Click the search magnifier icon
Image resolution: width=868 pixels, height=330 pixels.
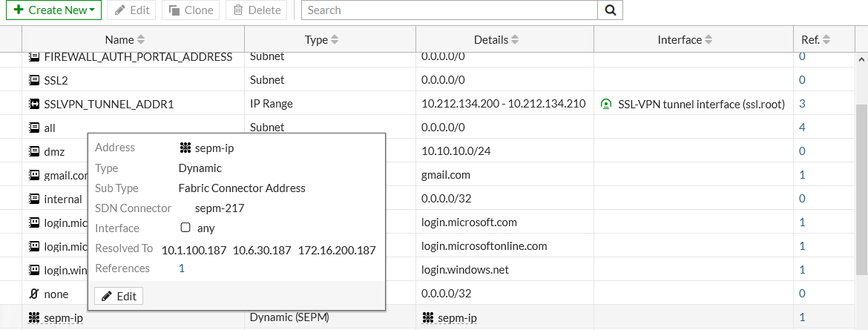tap(610, 10)
